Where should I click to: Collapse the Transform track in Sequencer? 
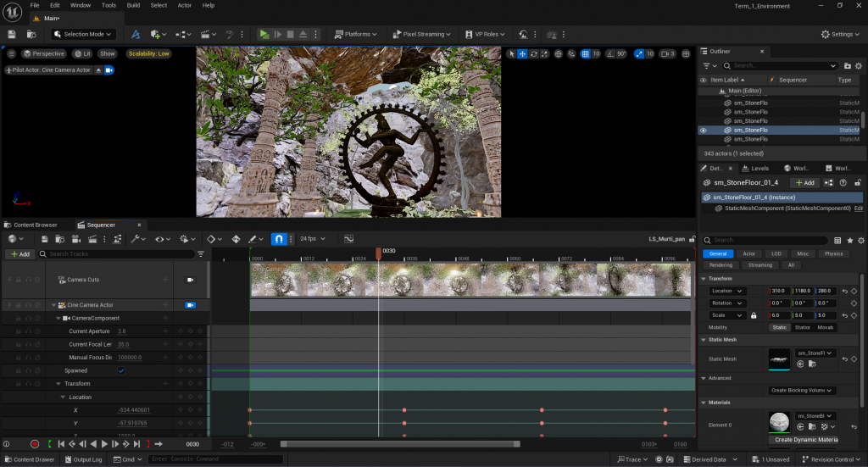[x=58, y=384]
